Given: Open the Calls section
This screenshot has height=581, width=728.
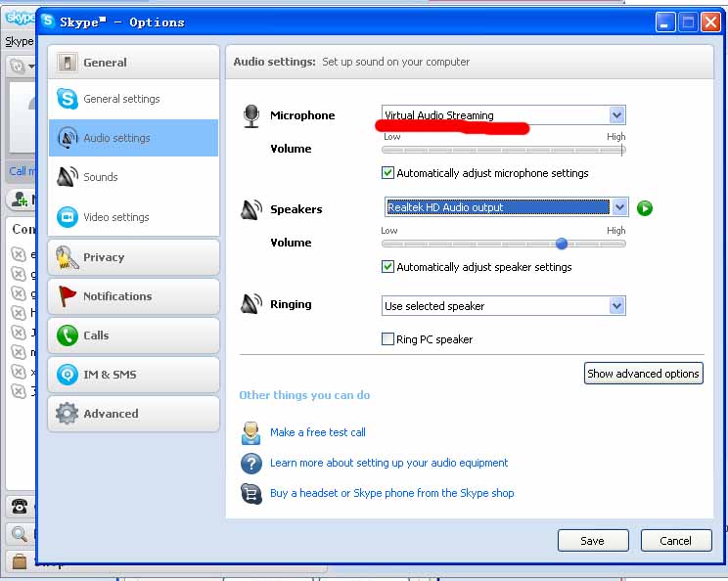Looking at the screenshot, I should coord(133,335).
